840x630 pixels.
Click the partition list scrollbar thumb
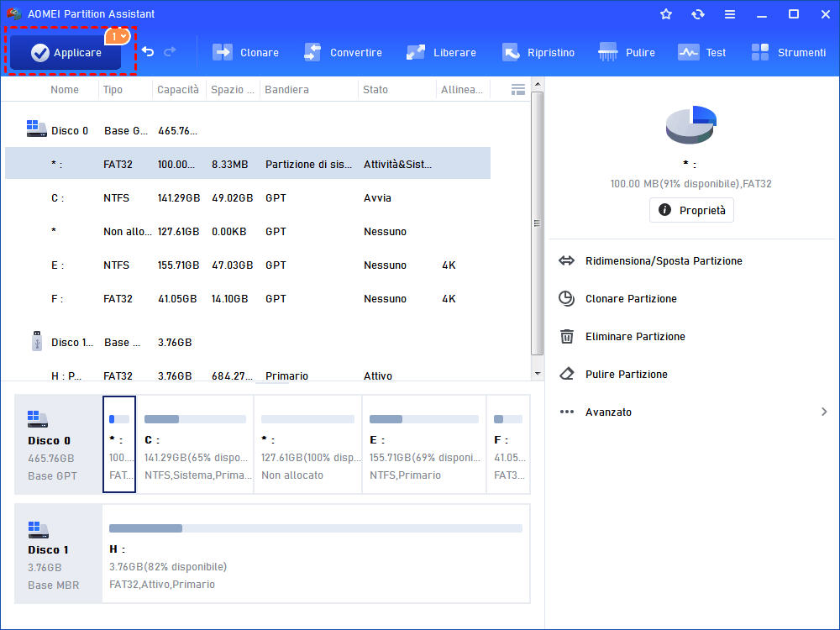538,223
